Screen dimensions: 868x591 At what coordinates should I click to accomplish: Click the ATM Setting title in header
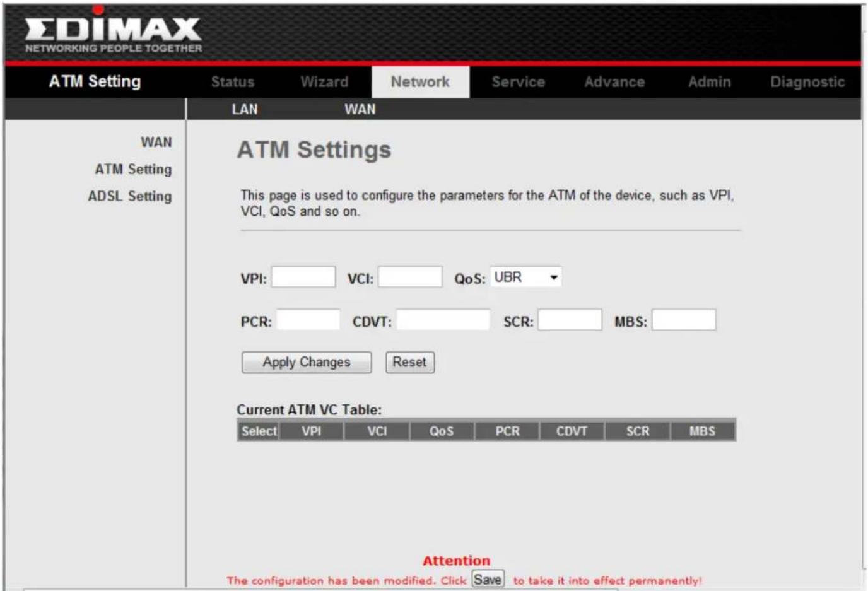tap(95, 81)
